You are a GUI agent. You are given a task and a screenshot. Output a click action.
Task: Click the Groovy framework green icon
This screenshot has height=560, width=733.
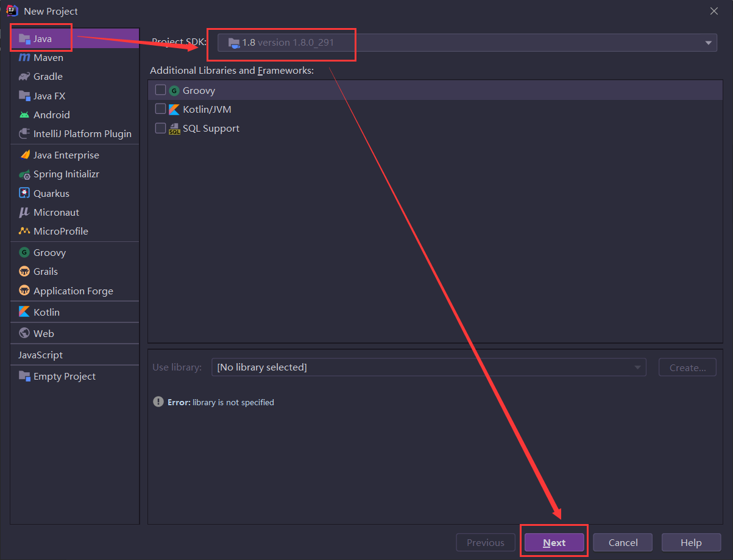point(174,90)
